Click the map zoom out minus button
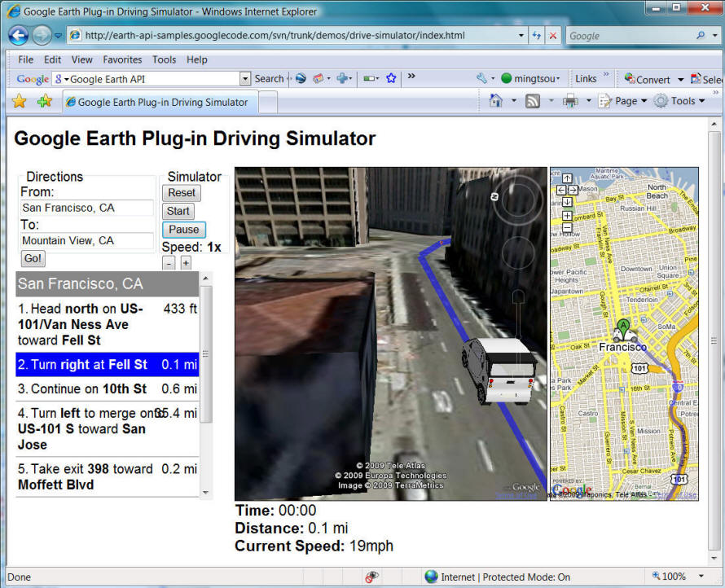This screenshot has width=725, height=588. click(x=567, y=227)
